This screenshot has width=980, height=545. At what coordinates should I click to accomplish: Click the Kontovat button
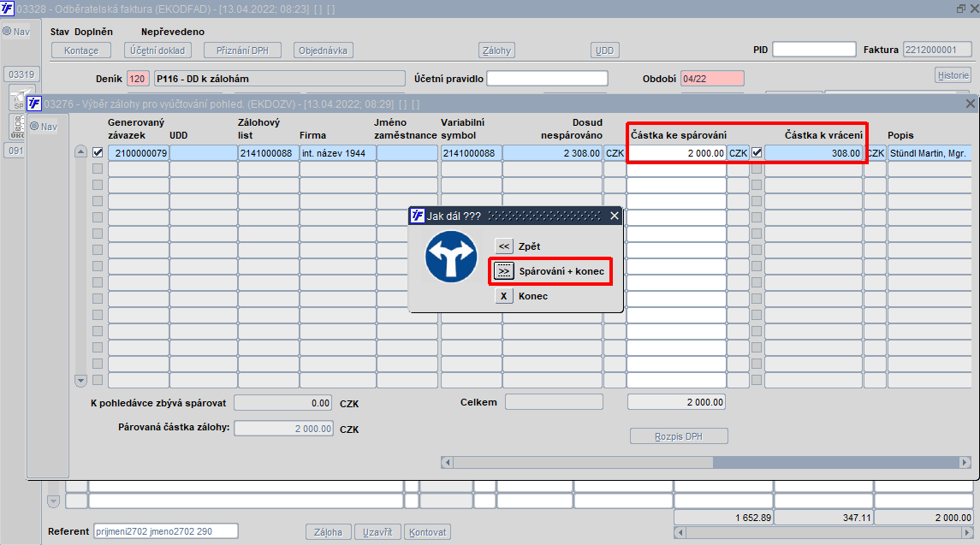point(427,532)
